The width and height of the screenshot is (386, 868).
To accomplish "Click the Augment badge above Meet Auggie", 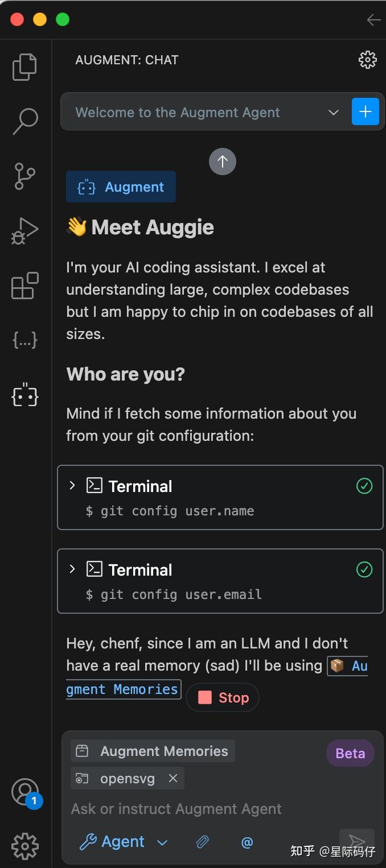I will [121, 187].
